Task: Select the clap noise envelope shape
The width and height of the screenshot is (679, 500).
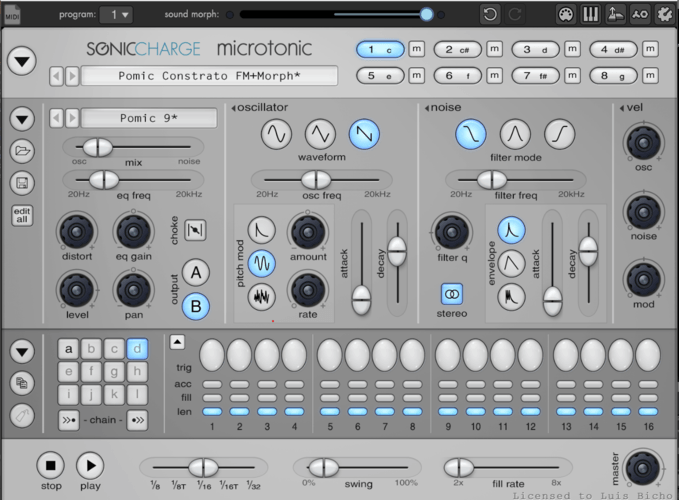Action: coord(511,297)
